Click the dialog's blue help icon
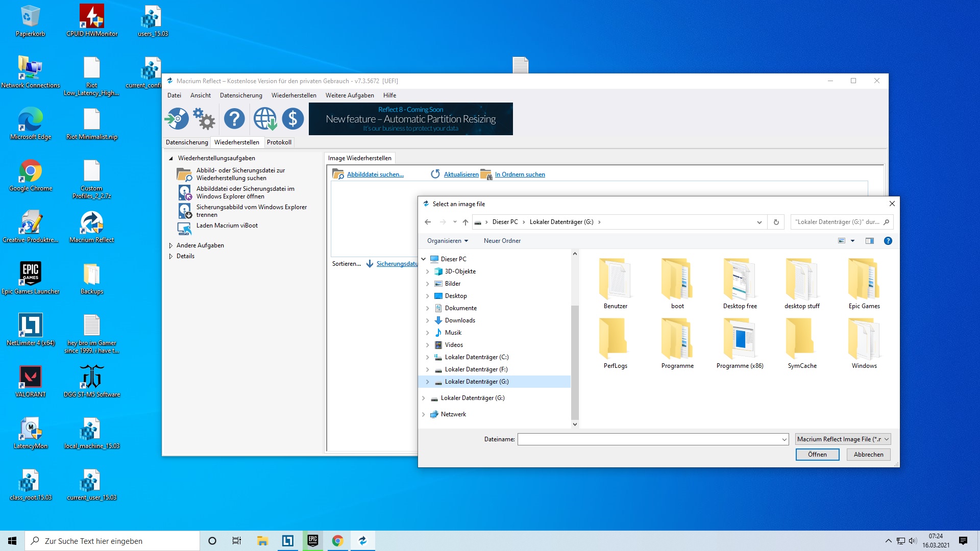The height and width of the screenshot is (551, 980). coord(888,241)
